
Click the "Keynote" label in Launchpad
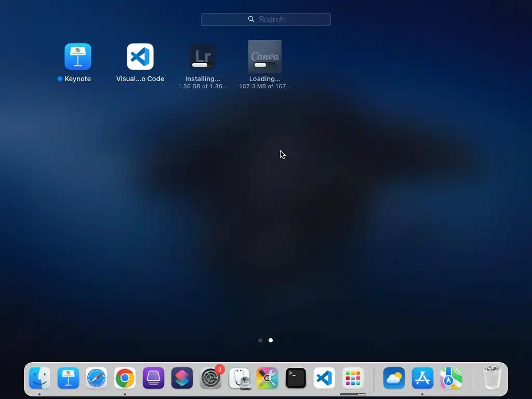point(78,79)
